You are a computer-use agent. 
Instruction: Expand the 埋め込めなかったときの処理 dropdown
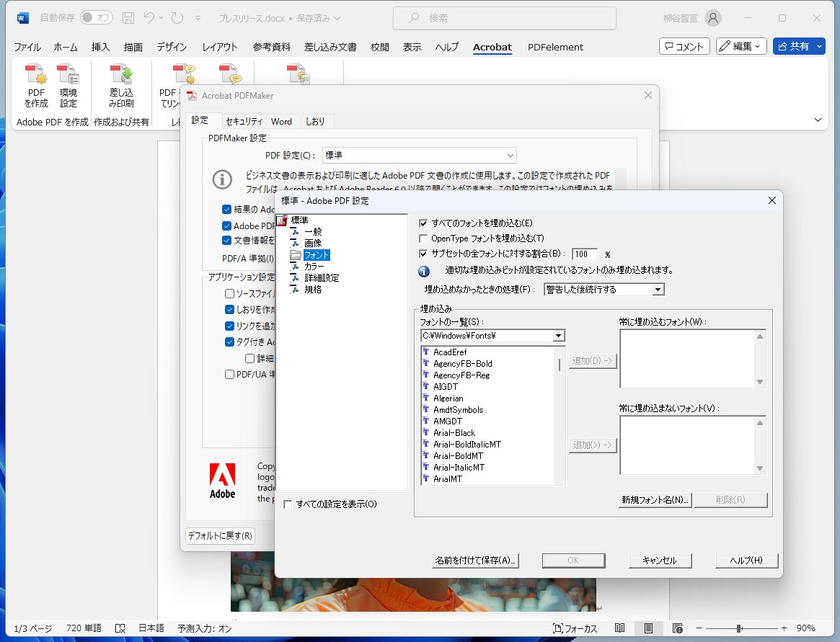click(x=657, y=289)
